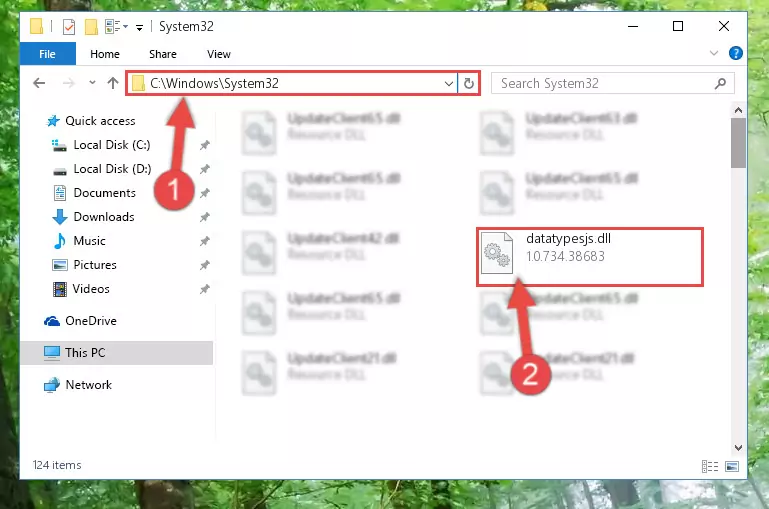Click the pin icon next to Videos
Image resolution: width=769 pixels, height=509 pixels.
click(x=205, y=289)
